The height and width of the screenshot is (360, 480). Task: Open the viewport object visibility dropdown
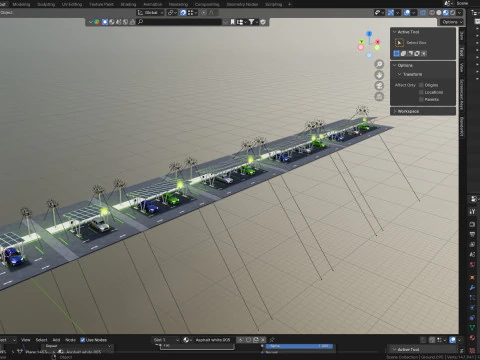point(379,13)
